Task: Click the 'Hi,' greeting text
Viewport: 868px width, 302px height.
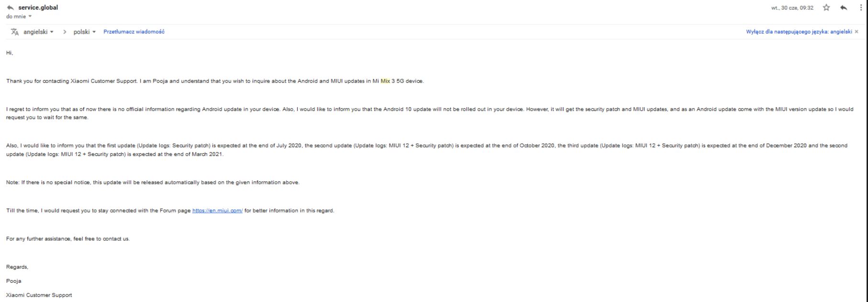Action: 10,53
